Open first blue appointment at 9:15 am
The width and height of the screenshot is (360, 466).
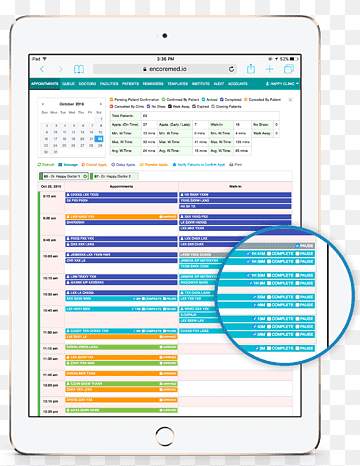(x=121, y=195)
